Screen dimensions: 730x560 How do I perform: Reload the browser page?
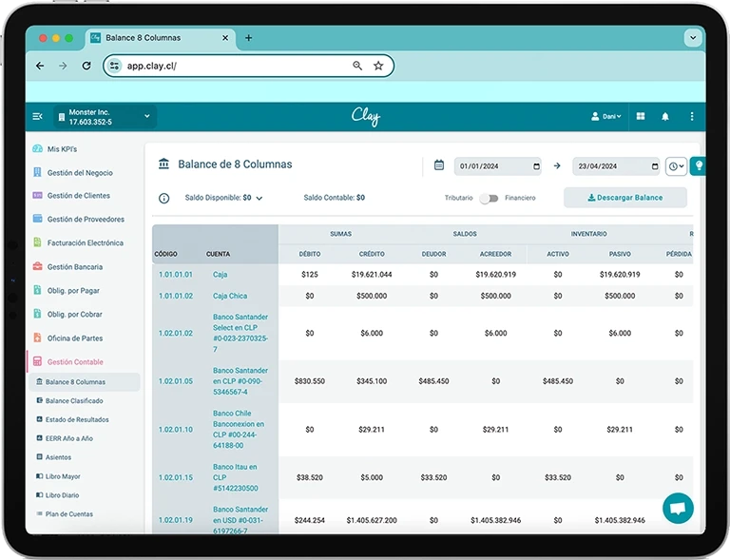coord(86,66)
